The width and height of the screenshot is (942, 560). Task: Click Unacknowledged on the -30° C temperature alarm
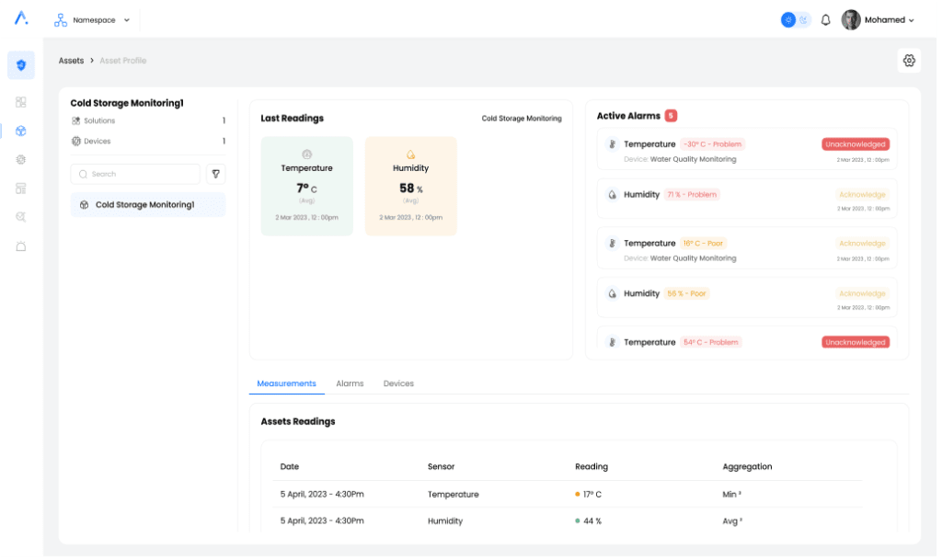856,144
